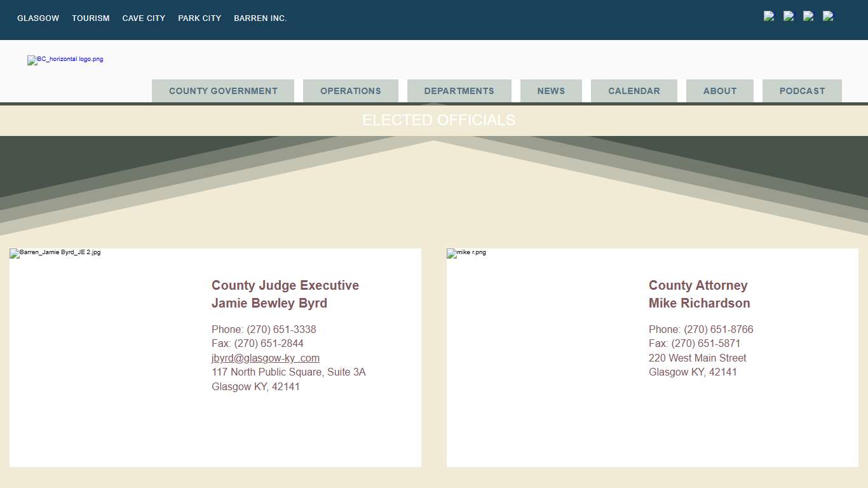The image size is (868, 488).
Task: Click the fourth social media icon
Action: tap(828, 16)
